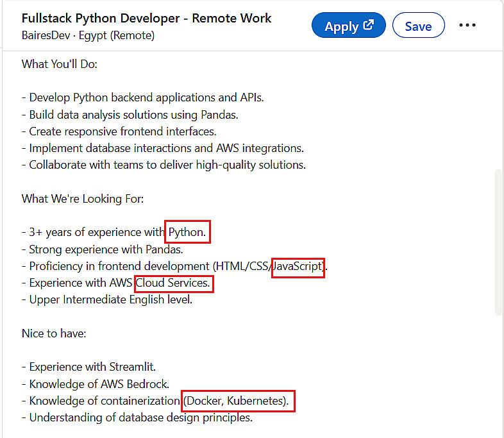Screen dimensions: 504x438
Task: Click the "What You'll Do:" heading
Action: (x=60, y=64)
